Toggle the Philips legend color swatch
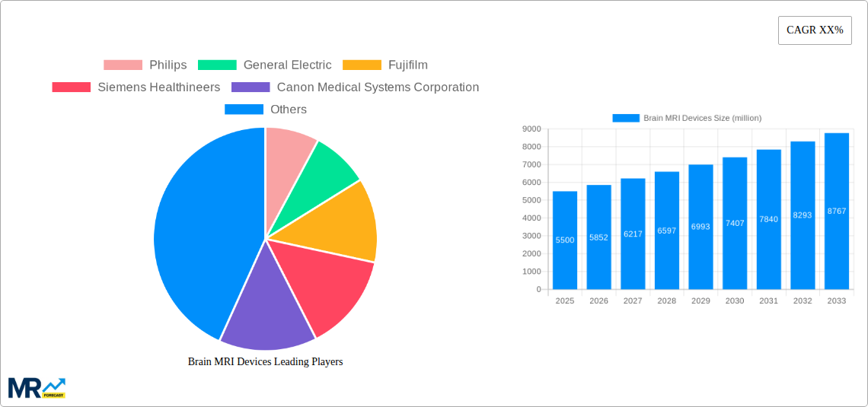The height and width of the screenshot is (407, 868). pyautogui.click(x=123, y=65)
